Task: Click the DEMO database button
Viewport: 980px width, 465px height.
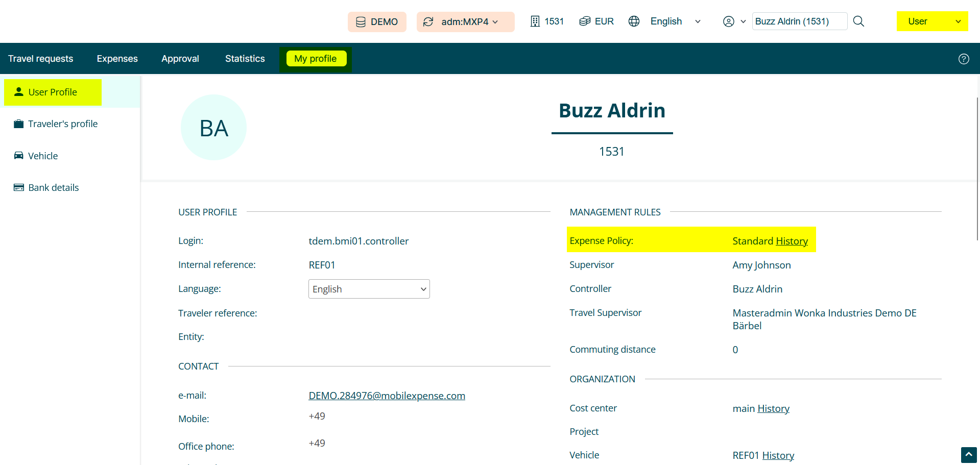Action: coord(377,22)
